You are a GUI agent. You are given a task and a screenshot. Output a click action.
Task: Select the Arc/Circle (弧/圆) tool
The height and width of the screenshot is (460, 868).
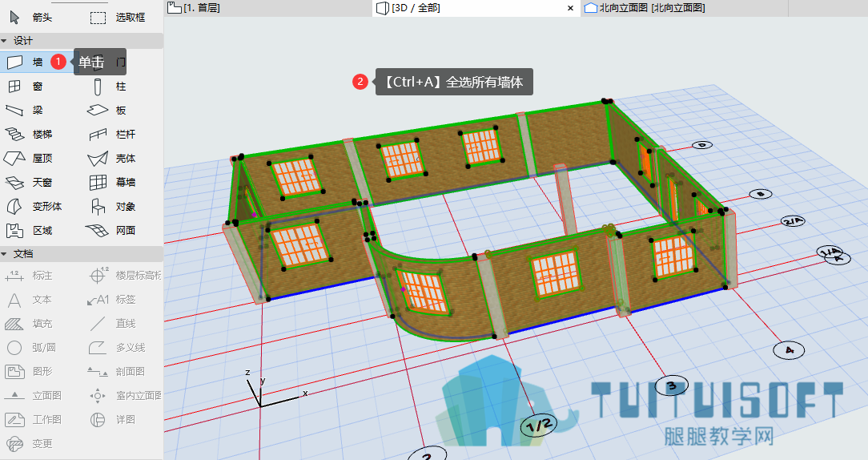point(30,348)
